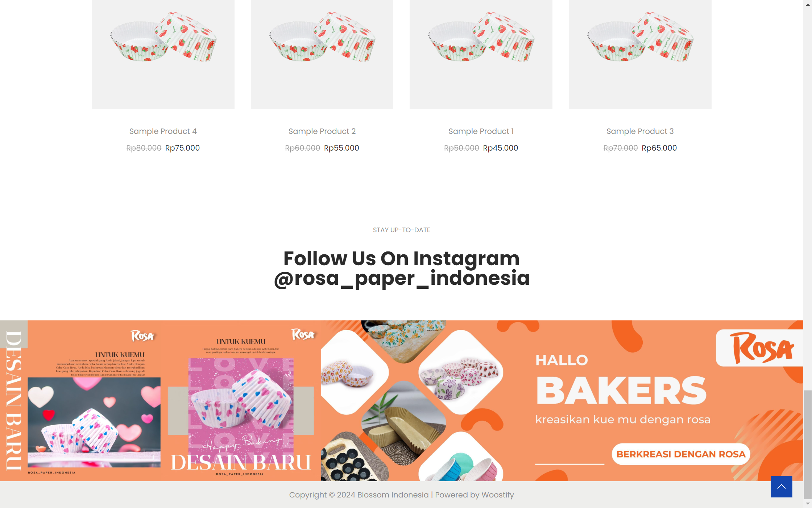Open Sample Product 2 image thumbnail
This screenshot has height=508, width=812.
coord(322,54)
